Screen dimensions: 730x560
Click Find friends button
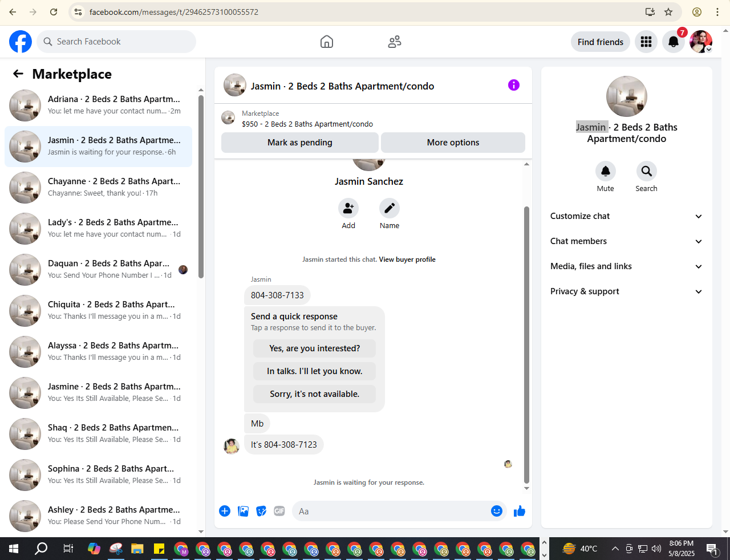pyautogui.click(x=601, y=42)
